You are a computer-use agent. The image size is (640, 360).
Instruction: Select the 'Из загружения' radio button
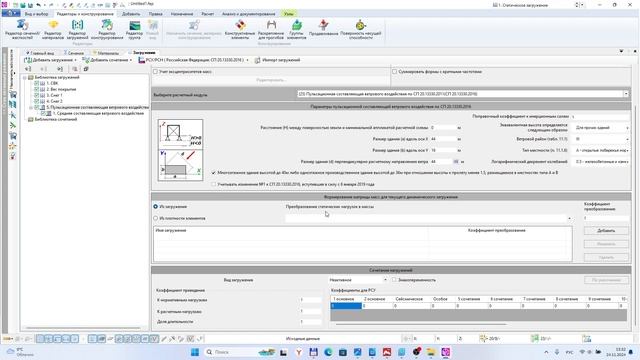click(x=156, y=207)
